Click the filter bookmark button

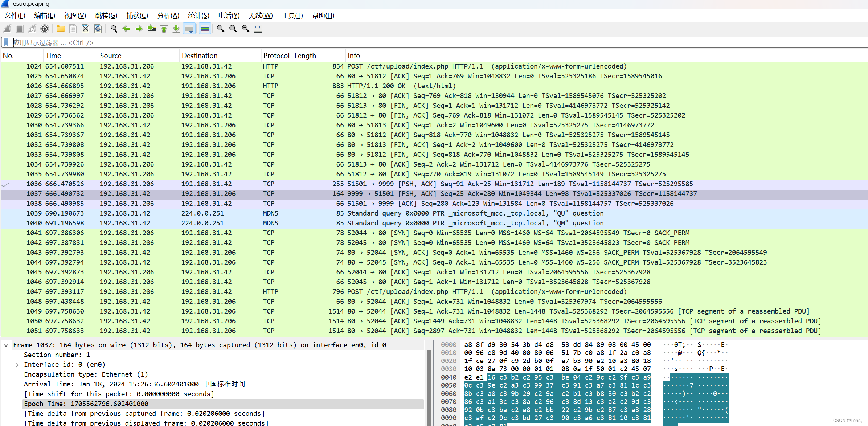coord(6,42)
